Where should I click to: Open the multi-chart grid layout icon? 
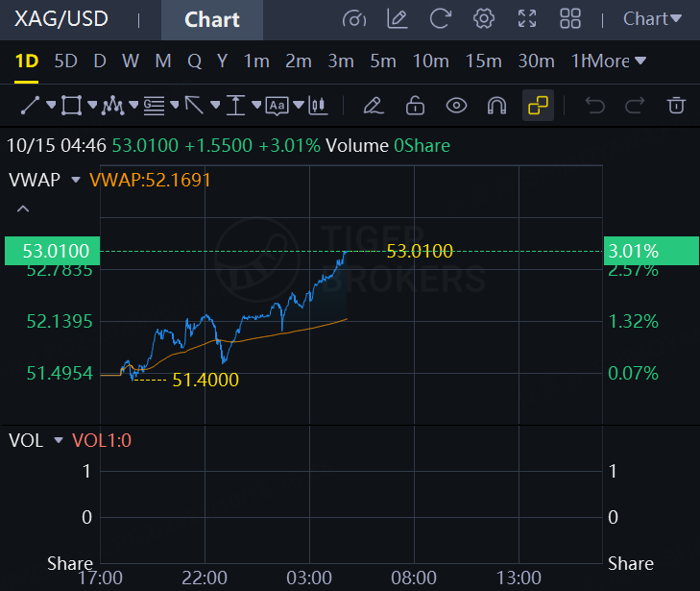pos(570,19)
